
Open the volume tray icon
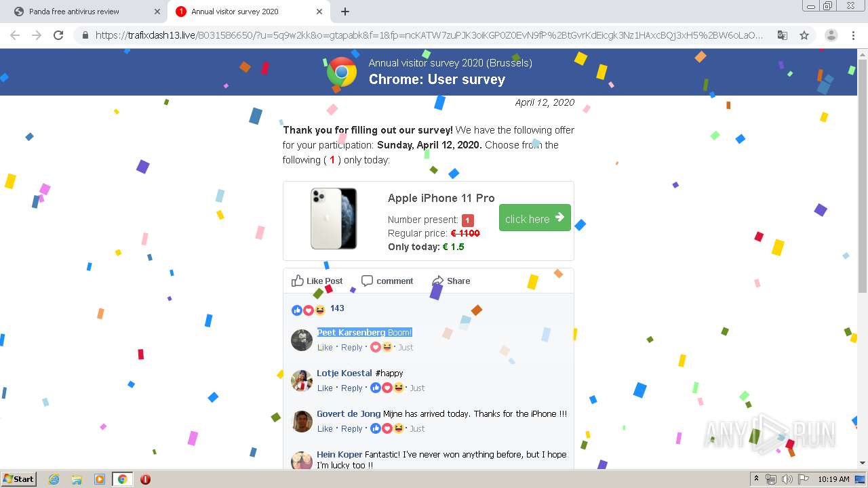pyautogui.click(x=787, y=479)
